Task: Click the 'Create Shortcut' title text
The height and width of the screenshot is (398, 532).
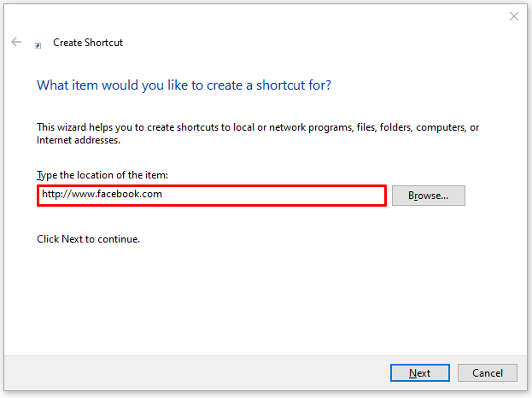Action: tap(88, 42)
